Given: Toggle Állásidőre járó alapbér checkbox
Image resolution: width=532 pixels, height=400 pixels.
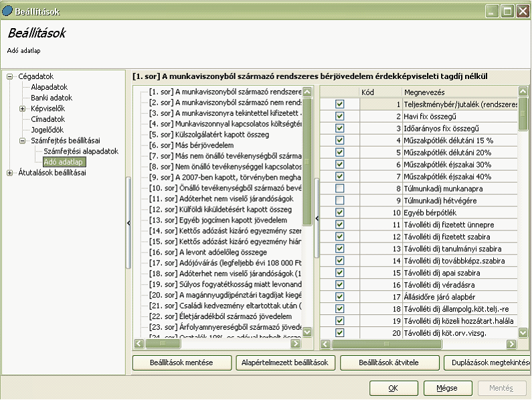Looking at the screenshot, I should tap(340, 297).
